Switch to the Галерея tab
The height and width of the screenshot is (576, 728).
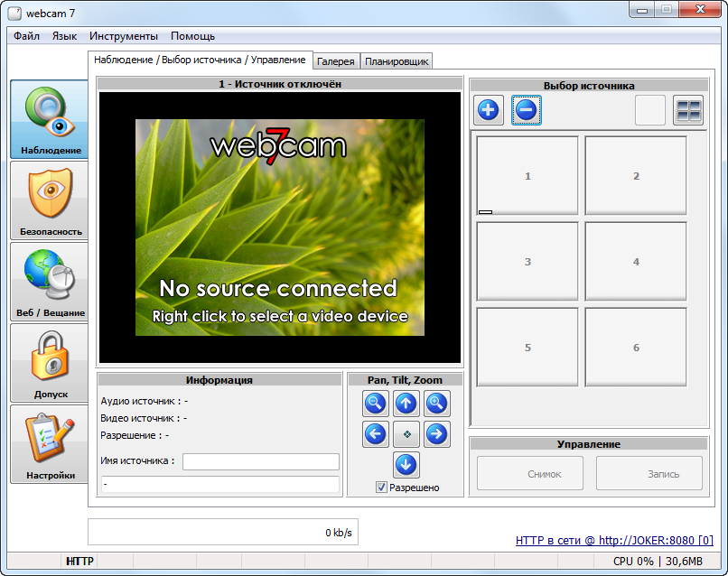coord(336,61)
